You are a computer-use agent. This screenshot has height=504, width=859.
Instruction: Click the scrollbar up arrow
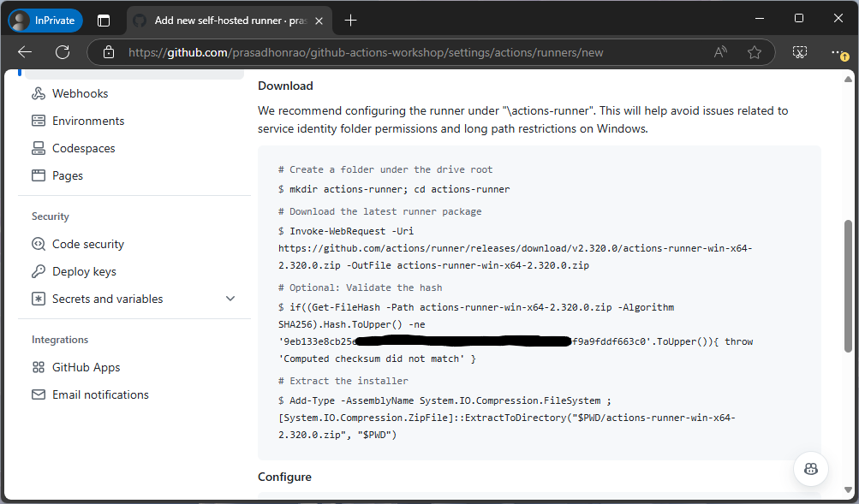pos(848,80)
